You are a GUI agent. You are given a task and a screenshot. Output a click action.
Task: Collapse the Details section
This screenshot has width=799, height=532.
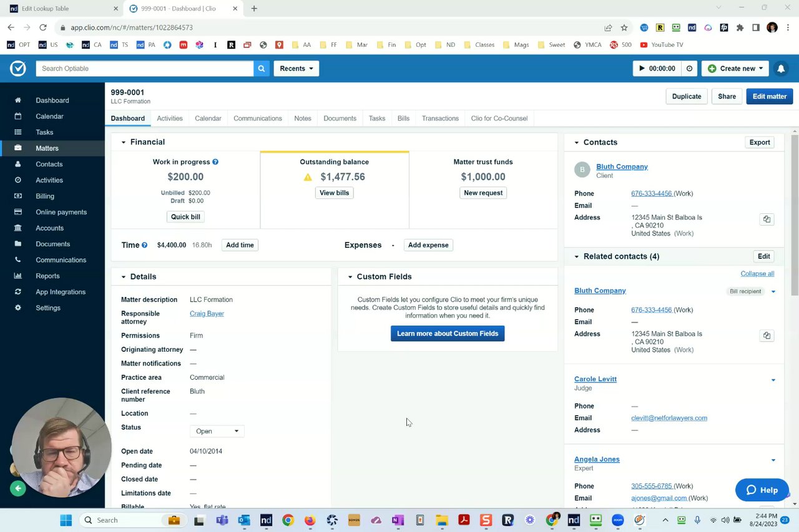point(124,277)
